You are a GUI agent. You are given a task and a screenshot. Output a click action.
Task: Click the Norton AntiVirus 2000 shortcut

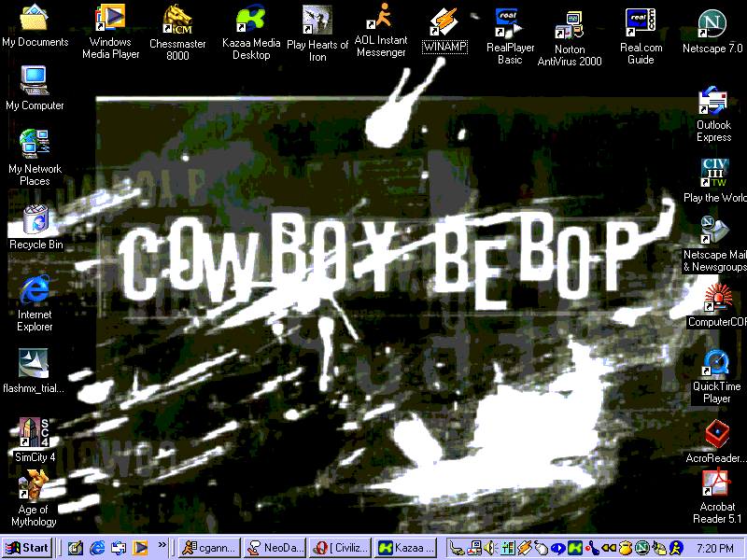pos(570,38)
